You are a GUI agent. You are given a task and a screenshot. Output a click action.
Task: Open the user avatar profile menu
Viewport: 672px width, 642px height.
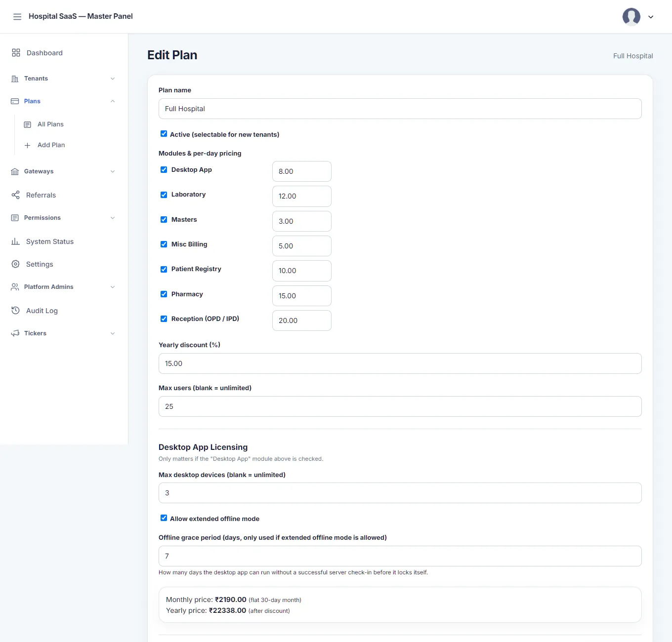click(631, 17)
